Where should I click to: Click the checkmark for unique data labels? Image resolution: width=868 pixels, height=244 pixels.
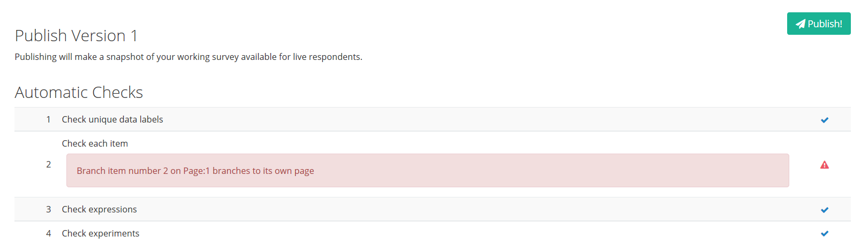[825, 120]
